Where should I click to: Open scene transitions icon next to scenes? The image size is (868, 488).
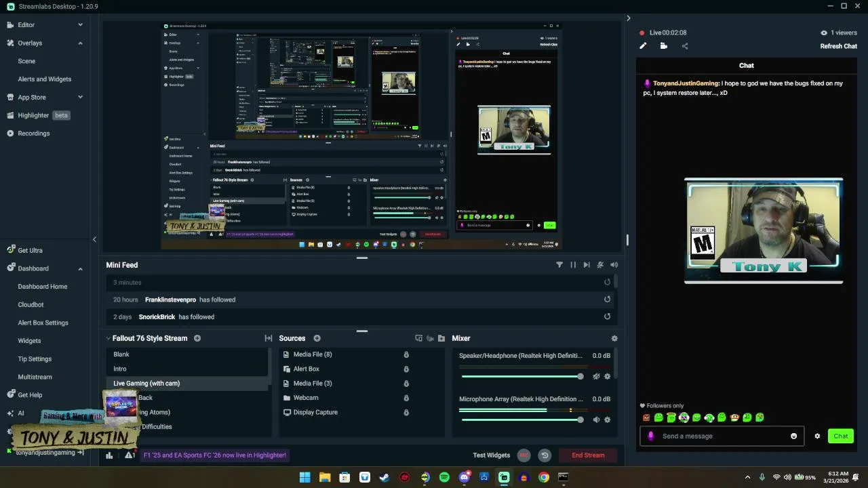(269, 338)
